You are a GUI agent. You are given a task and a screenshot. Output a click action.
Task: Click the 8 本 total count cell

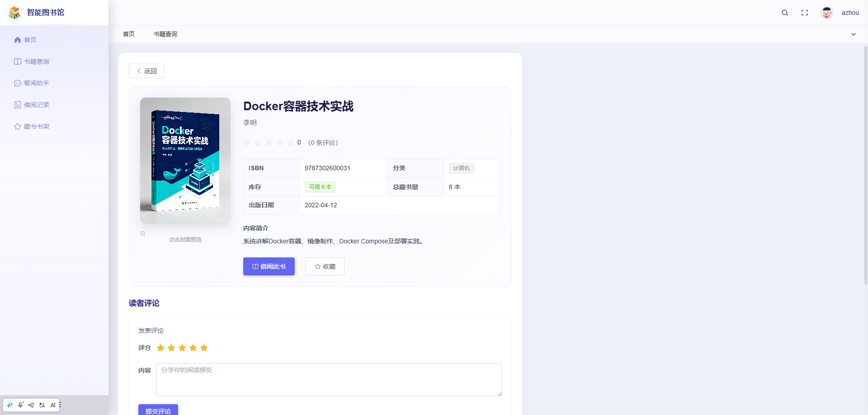tap(472, 187)
